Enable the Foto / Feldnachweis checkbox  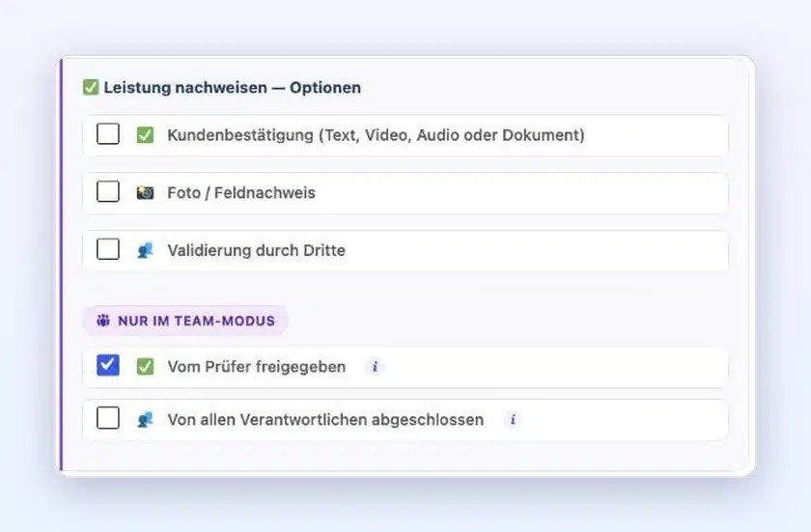107,192
